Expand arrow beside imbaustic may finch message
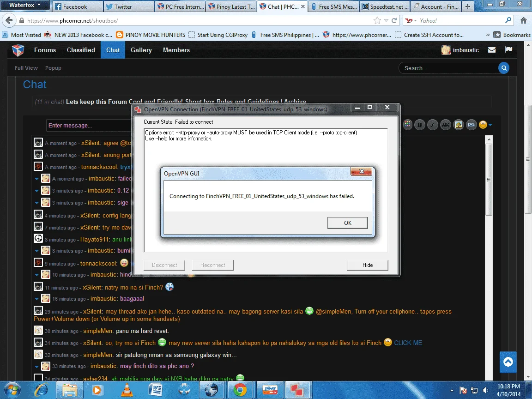The width and height of the screenshot is (532, 399). 36,366
